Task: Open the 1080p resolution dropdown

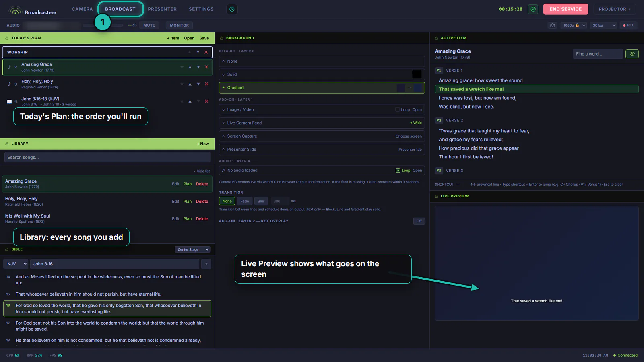Action: point(574,25)
